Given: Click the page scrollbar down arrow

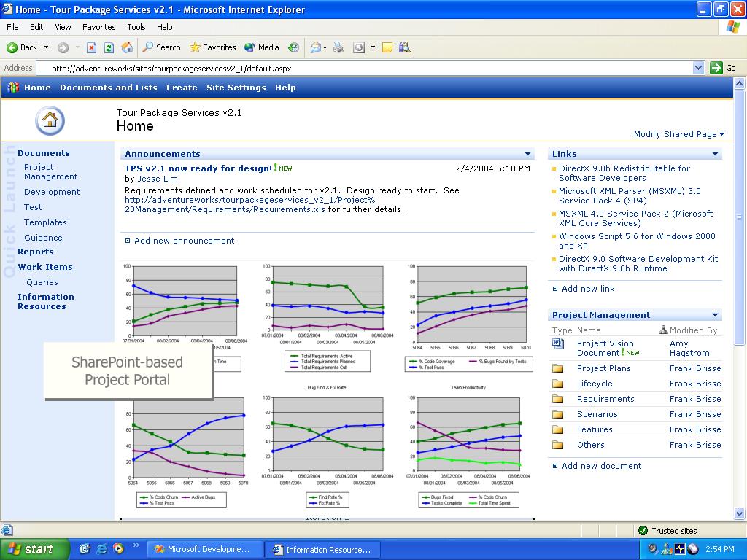Looking at the screenshot, I should 740,514.
